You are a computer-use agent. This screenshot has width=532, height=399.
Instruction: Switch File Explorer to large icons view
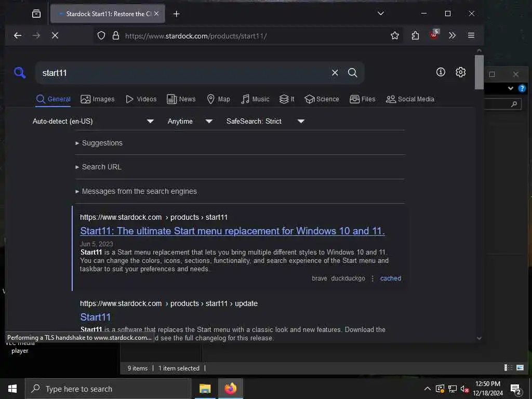coord(520,368)
